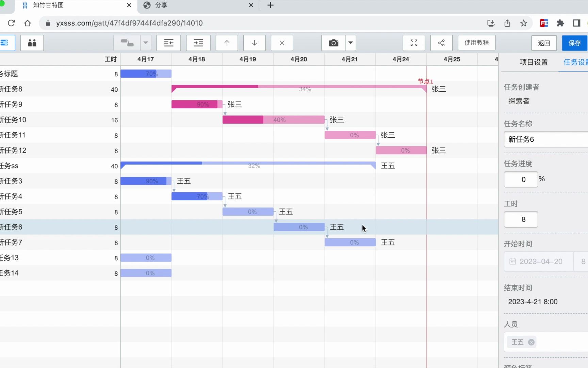Select the 新任务6 bar in highlighted row

(299, 227)
